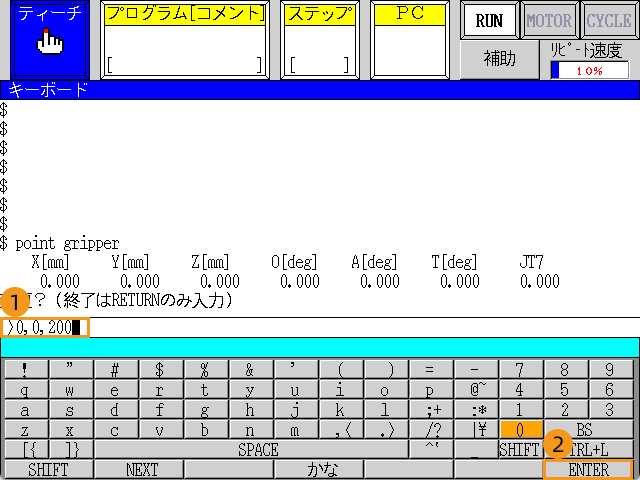Tap the slash question mark key
The width and height of the screenshot is (640, 480).
point(431,430)
